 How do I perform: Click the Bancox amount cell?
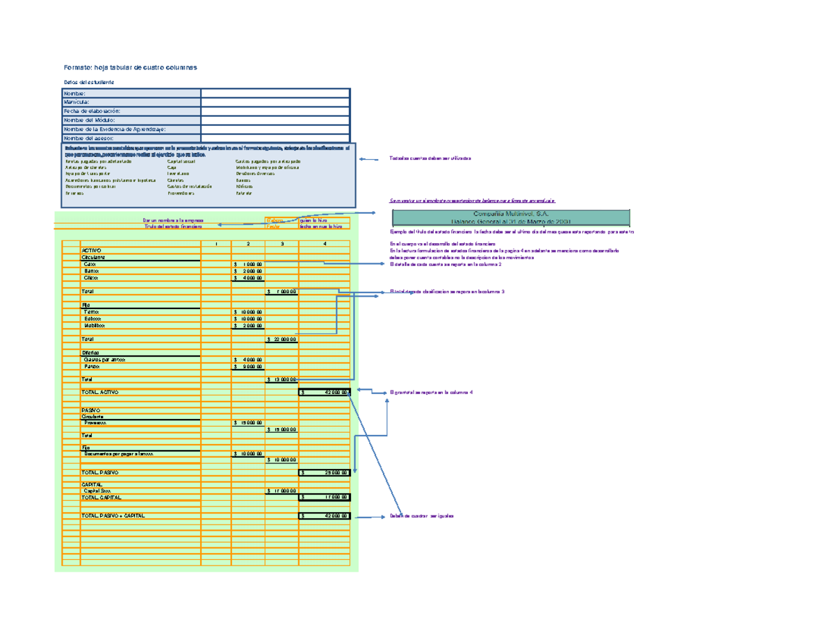pos(249,272)
